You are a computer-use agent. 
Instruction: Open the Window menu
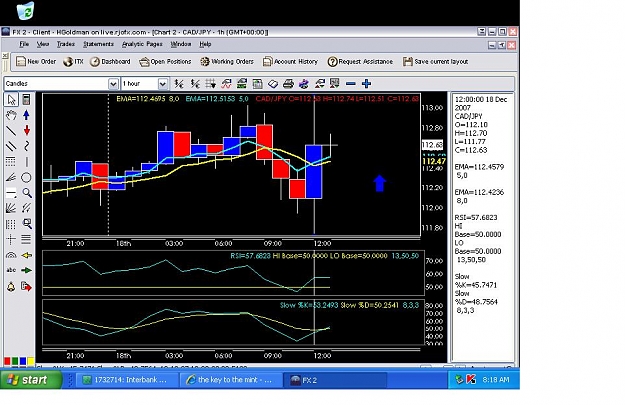tap(181, 44)
